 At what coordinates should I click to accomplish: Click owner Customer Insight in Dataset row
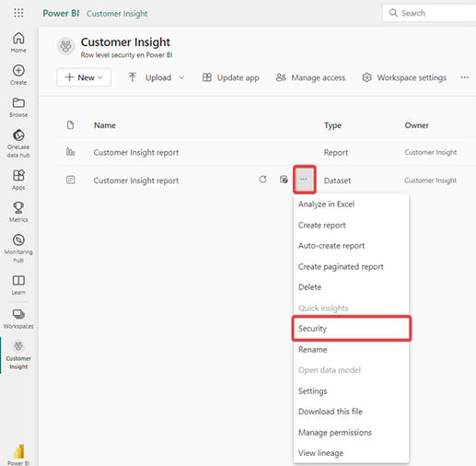[x=430, y=181]
